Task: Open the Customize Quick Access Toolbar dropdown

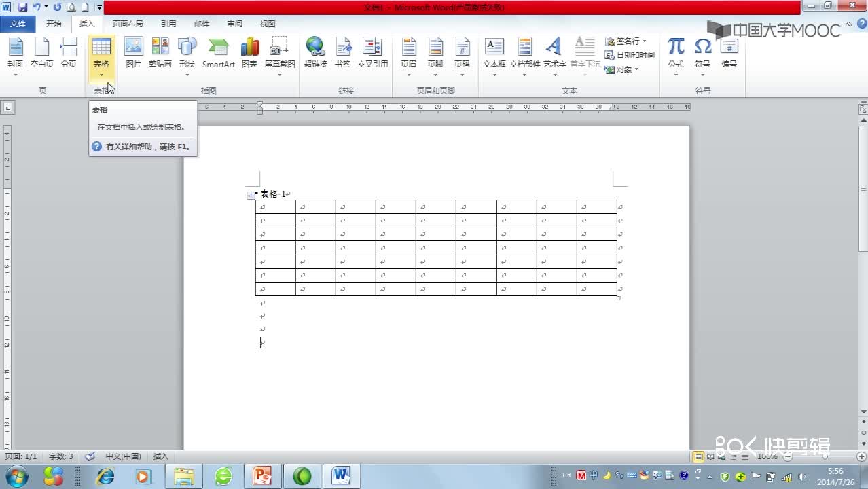Action: (x=99, y=7)
